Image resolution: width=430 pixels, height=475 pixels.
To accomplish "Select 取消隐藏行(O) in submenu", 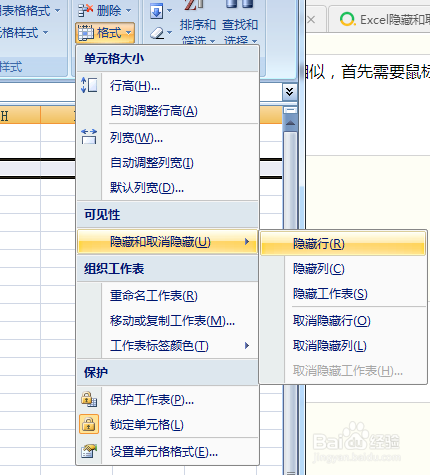I will (x=343, y=321).
